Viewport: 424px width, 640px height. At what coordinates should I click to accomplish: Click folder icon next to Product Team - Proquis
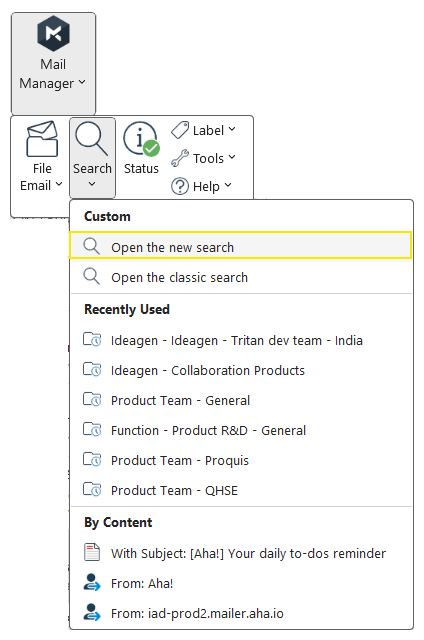click(x=92, y=459)
